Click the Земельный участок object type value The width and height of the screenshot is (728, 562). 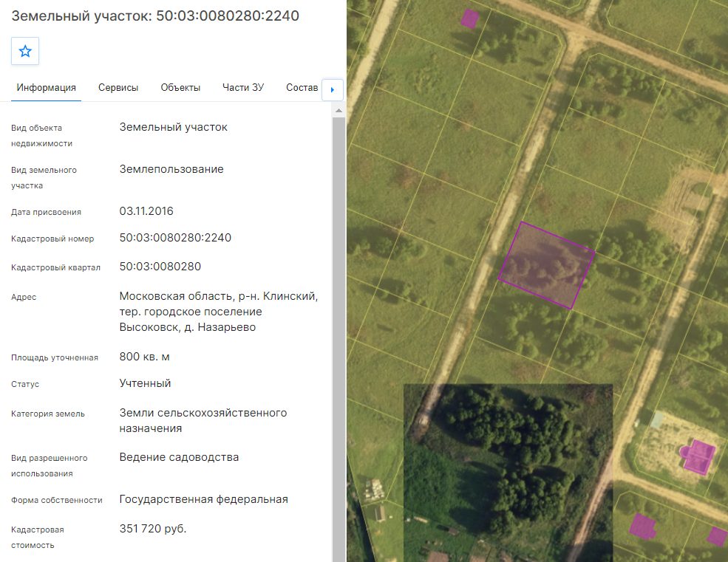tap(173, 127)
